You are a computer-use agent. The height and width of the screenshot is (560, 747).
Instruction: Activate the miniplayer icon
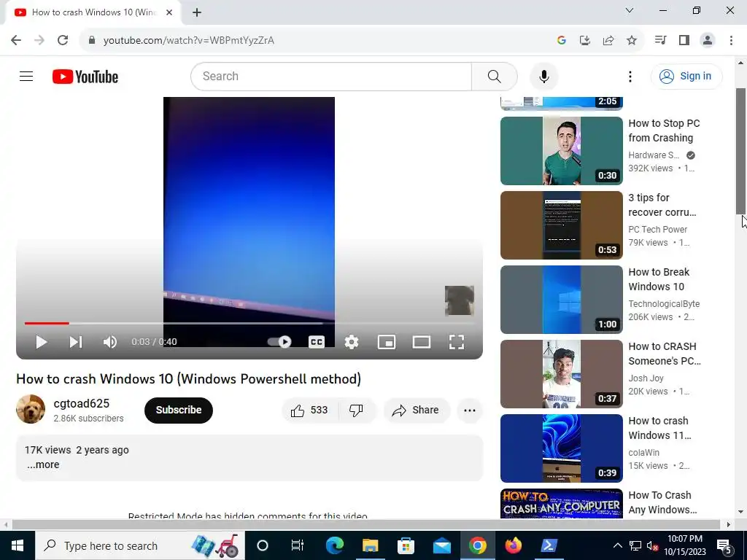(x=387, y=342)
